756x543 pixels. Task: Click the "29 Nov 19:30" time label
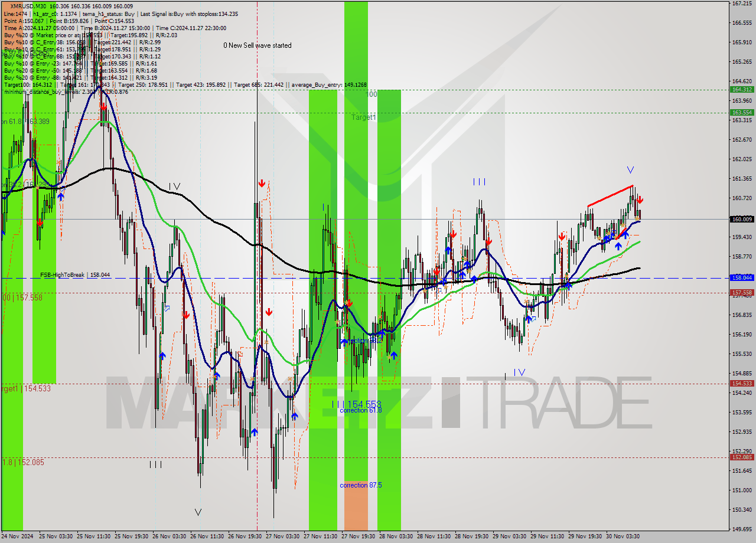point(585,537)
